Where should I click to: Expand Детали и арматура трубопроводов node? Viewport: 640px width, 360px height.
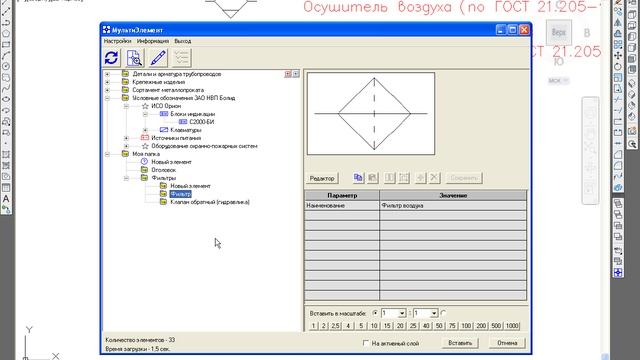(x=107, y=74)
